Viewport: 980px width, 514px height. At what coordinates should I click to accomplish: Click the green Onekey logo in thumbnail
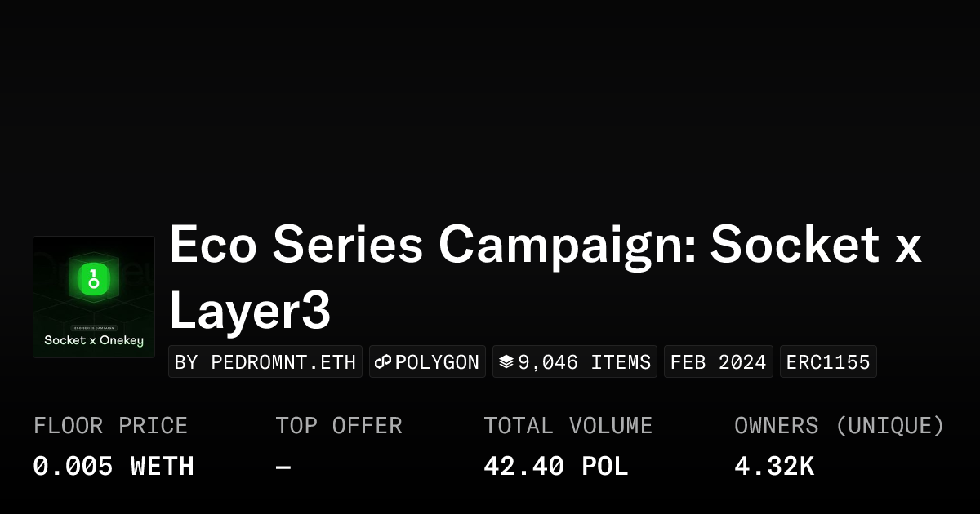point(93,278)
